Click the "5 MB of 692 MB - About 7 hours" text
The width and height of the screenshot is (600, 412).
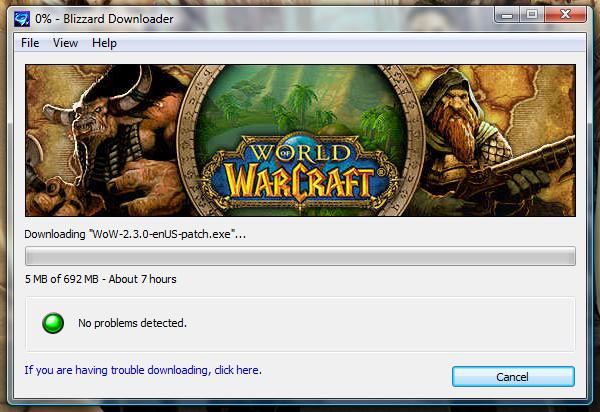(x=101, y=279)
